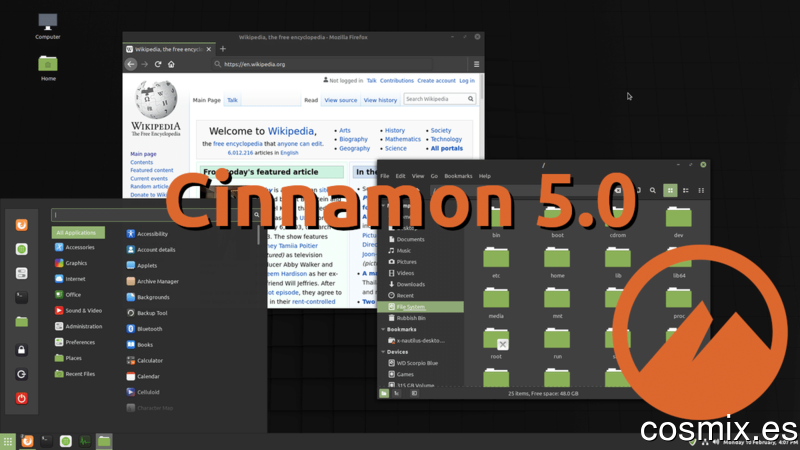Open the View source tab
The height and width of the screenshot is (450, 800).
341,100
